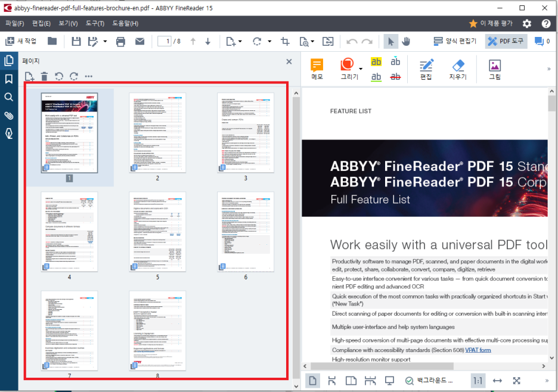Open the Form Editor (양식 편집기)
The image size is (558, 392).
tap(455, 41)
